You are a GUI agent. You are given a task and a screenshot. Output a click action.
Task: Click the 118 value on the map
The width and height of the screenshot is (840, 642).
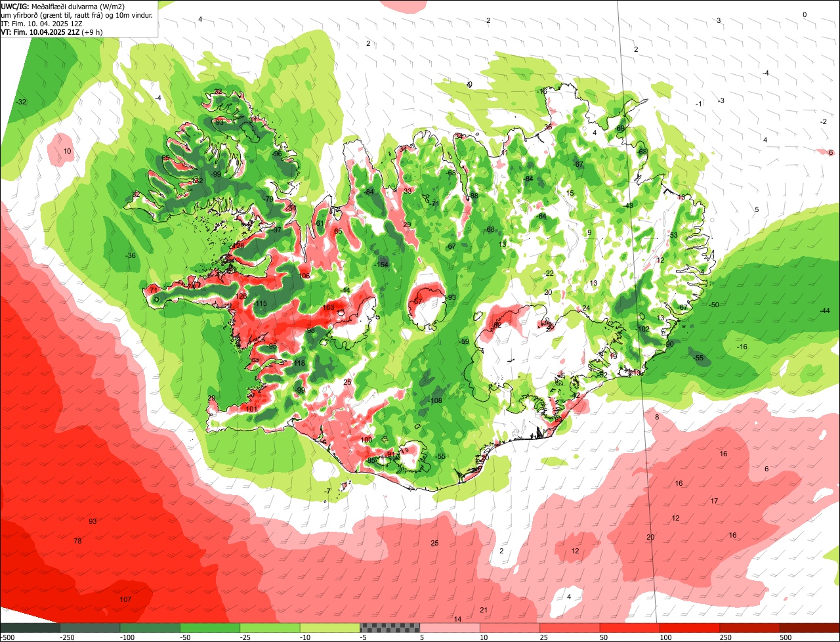(300, 363)
